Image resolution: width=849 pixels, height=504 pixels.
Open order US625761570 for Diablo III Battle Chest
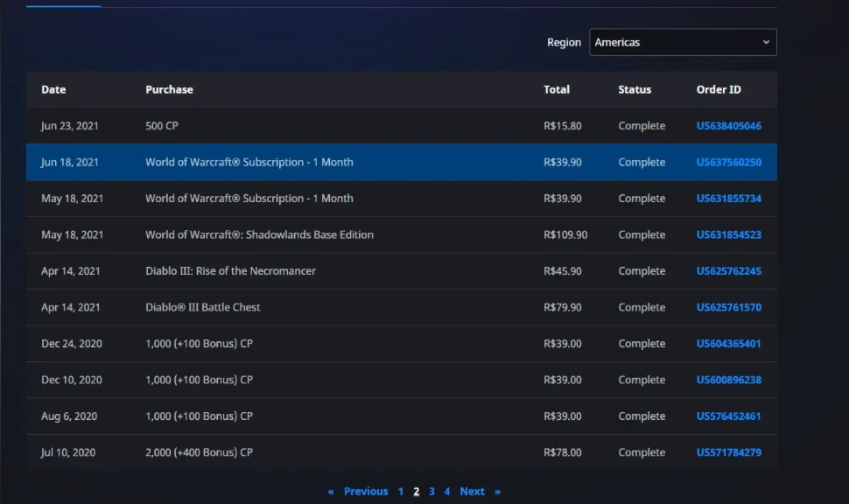pyautogui.click(x=729, y=307)
